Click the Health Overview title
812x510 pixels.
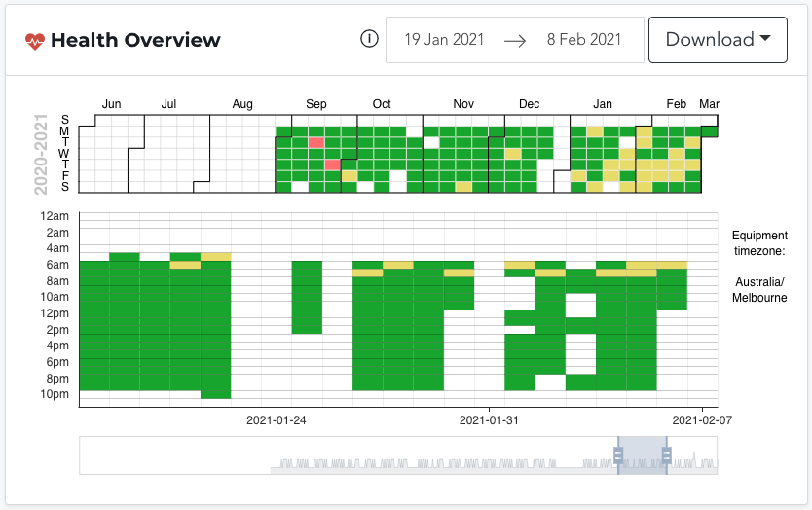pos(135,40)
